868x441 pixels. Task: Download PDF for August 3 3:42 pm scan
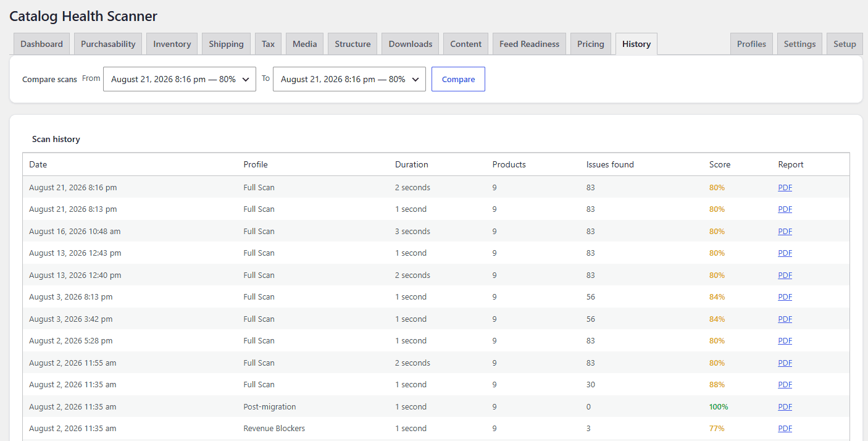tap(785, 319)
